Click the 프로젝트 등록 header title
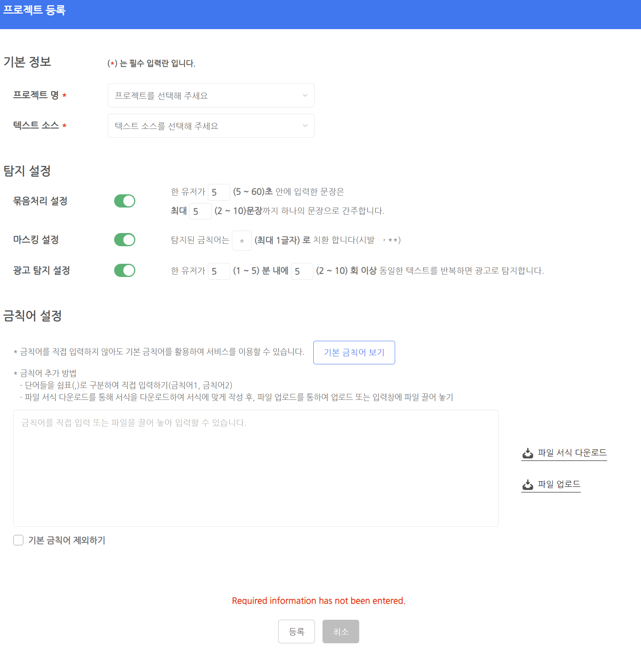Screen dimensions: 641x672 point(34,10)
